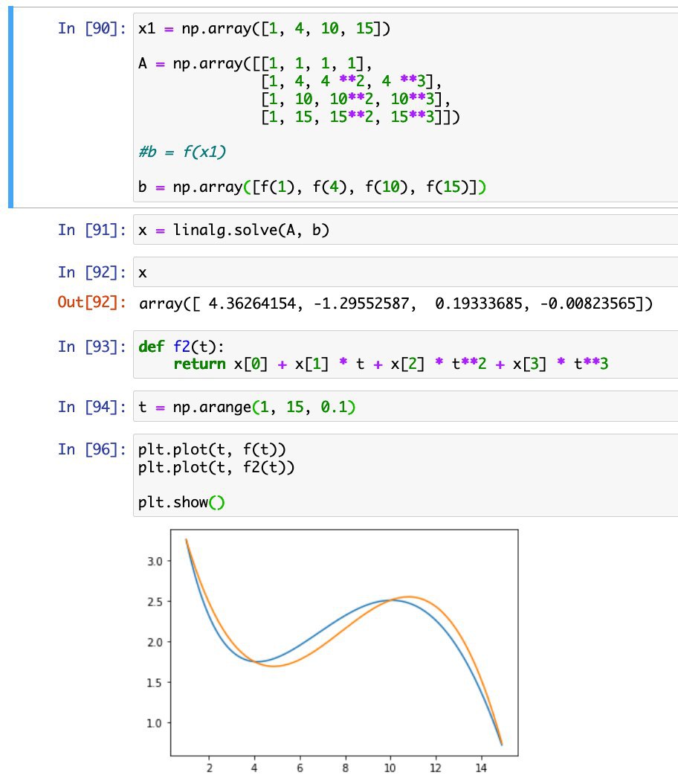Image resolution: width=678 pixels, height=784 pixels.
Task: Click the Out[92]: output prompt
Action: [92, 303]
